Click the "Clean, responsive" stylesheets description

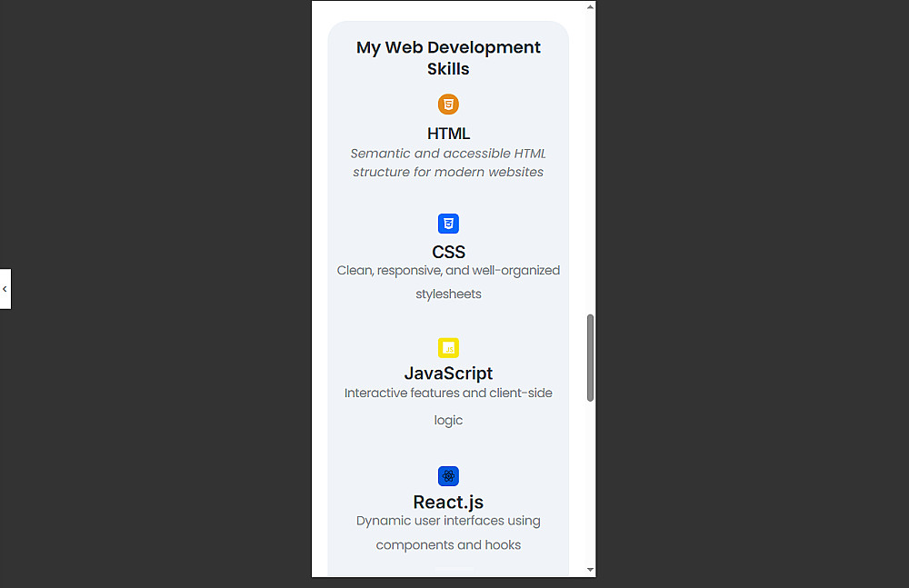(448, 271)
